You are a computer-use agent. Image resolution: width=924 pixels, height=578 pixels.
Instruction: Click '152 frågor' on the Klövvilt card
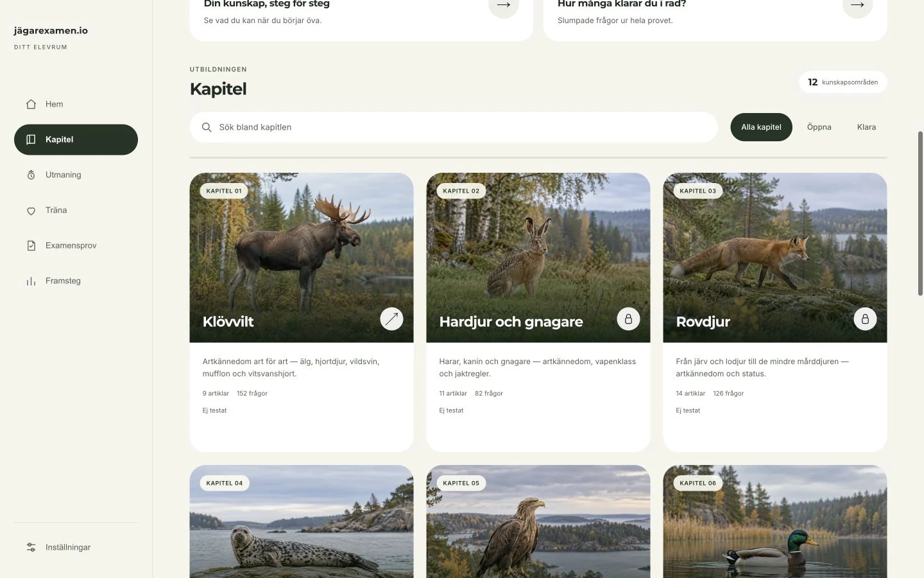(252, 393)
